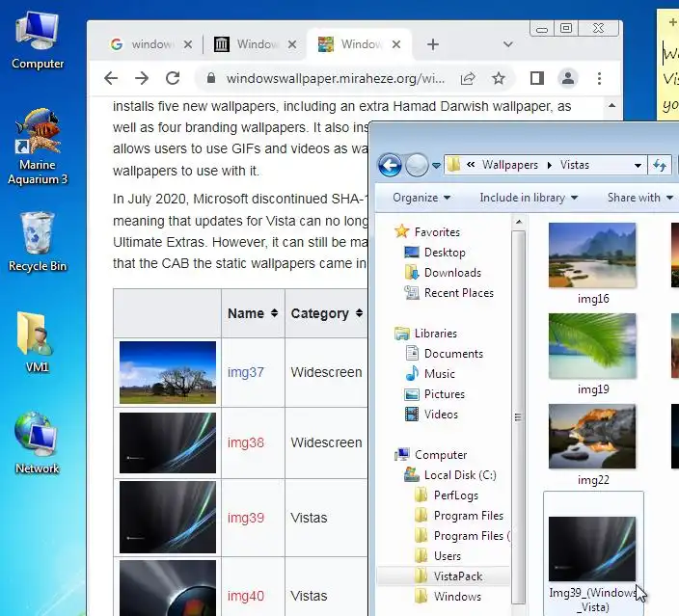
Task: Refresh the Explorer folder view
Action: (660, 165)
